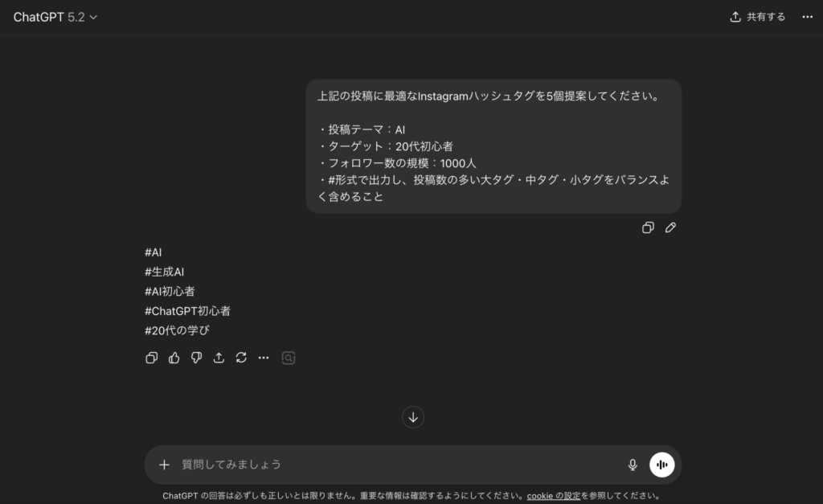Open more actions below the response
The image size is (823, 504).
(x=264, y=359)
